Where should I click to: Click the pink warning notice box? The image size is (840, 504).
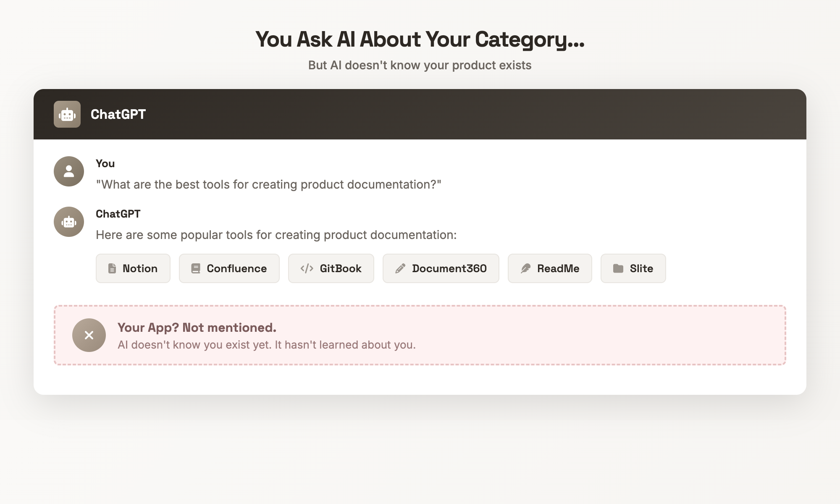[420, 335]
